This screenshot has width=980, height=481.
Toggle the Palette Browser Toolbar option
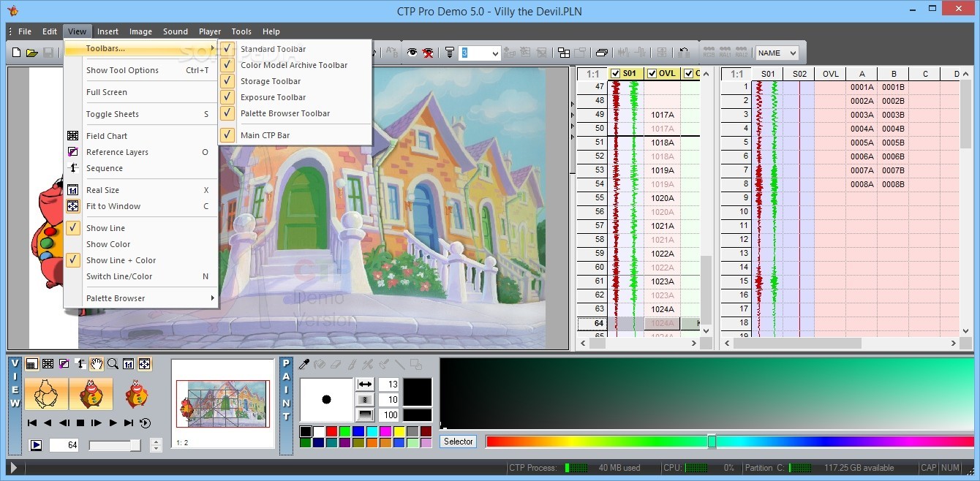(285, 113)
